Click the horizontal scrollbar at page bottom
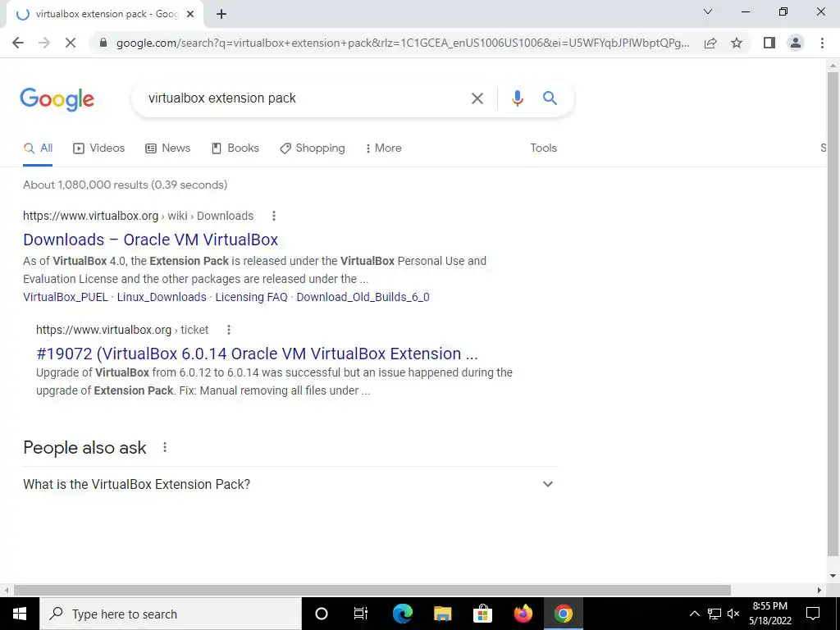 click(x=372, y=590)
